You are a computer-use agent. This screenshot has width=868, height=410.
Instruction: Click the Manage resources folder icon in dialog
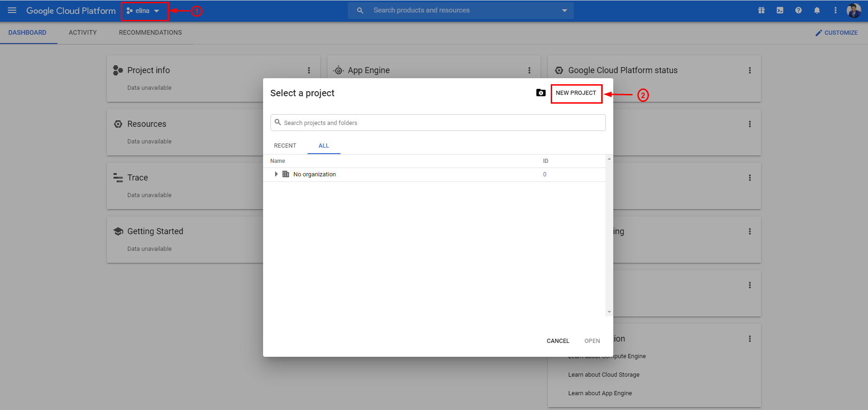pyautogui.click(x=541, y=93)
